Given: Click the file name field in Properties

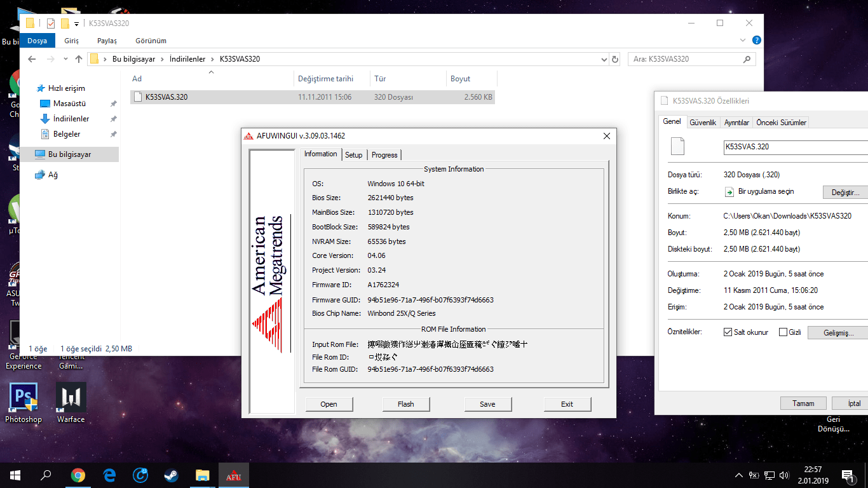Looking at the screenshot, I should (796, 147).
